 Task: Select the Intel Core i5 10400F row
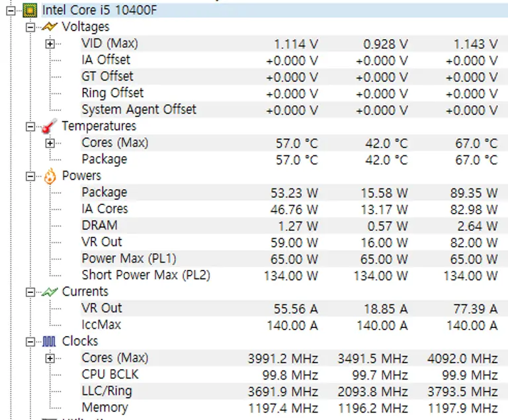point(275,11)
